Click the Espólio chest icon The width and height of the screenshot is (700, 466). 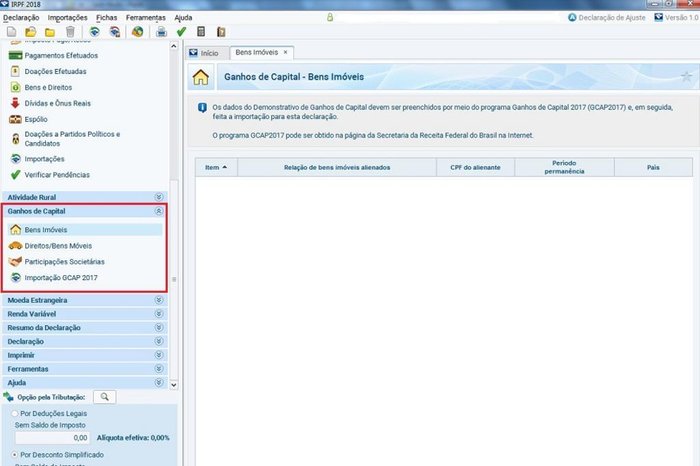point(15,119)
